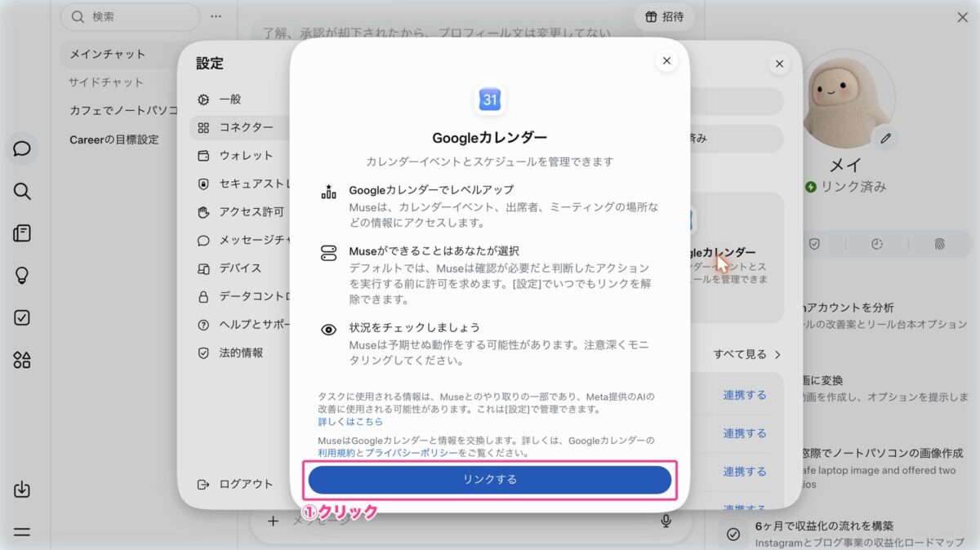Open the checkbox tasks icon in sidebar

click(x=22, y=318)
